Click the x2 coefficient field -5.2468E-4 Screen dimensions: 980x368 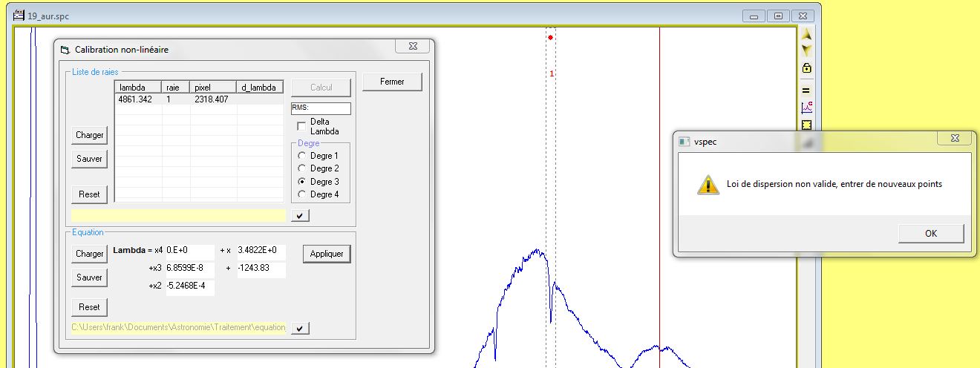click(190, 286)
